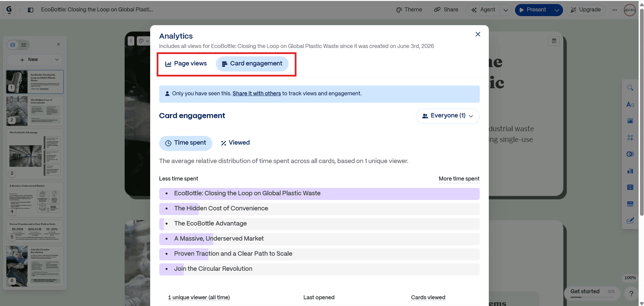The height and width of the screenshot is (306, 644).
Task: Click Proven Traction and a Clear Path row
Action: 319,254
